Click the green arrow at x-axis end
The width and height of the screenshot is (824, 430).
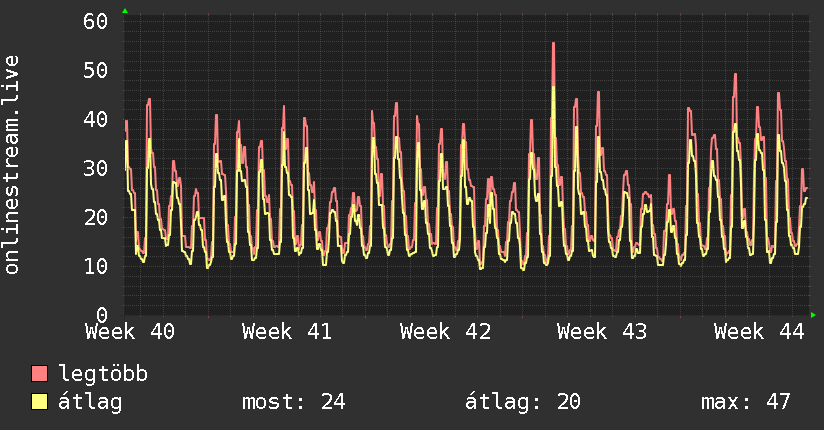(813, 315)
